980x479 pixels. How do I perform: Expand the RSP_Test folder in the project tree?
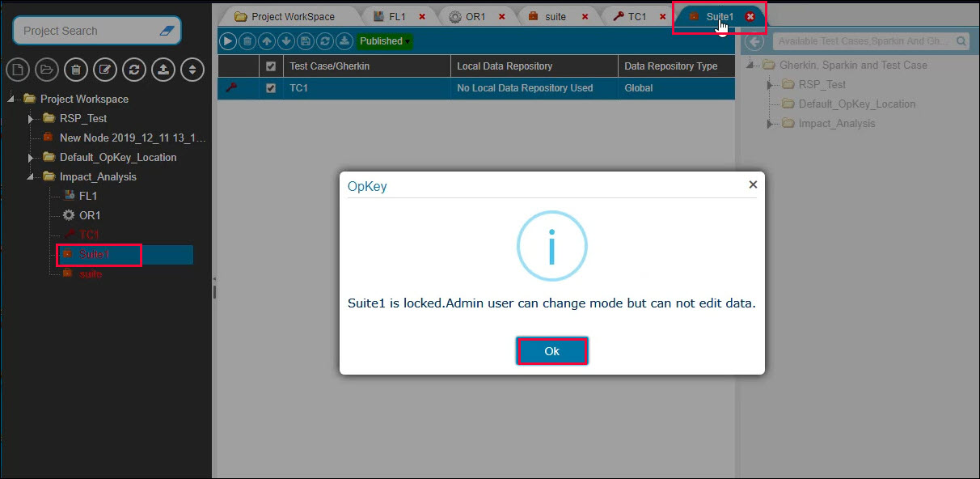(x=32, y=119)
